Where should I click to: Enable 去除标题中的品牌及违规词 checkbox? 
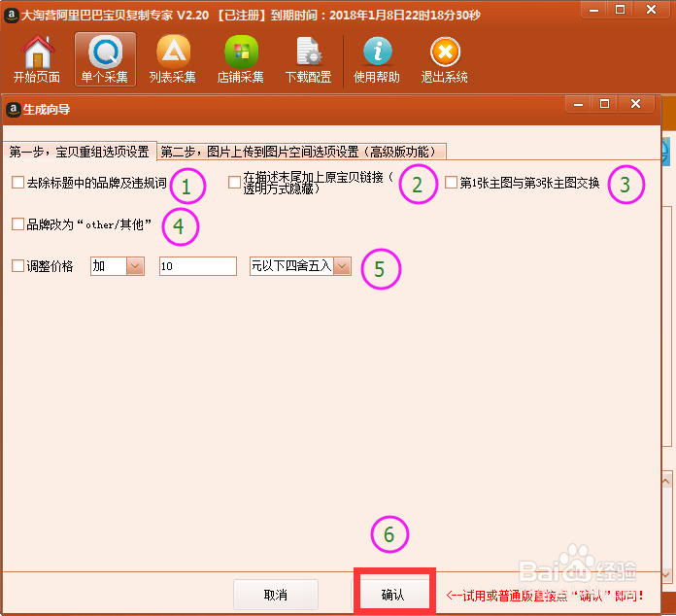tap(18, 183)
